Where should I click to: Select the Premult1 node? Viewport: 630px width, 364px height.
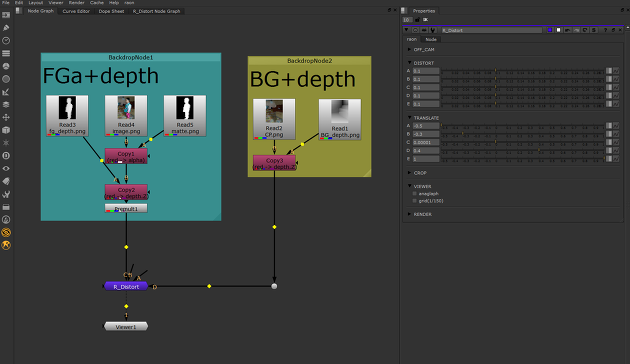click(126, 209)
